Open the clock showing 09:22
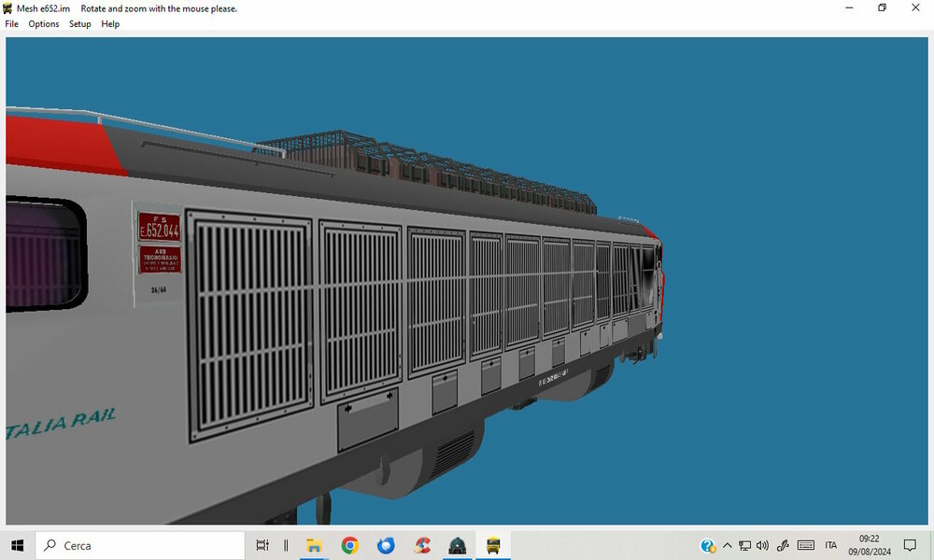 pos(869,545)
